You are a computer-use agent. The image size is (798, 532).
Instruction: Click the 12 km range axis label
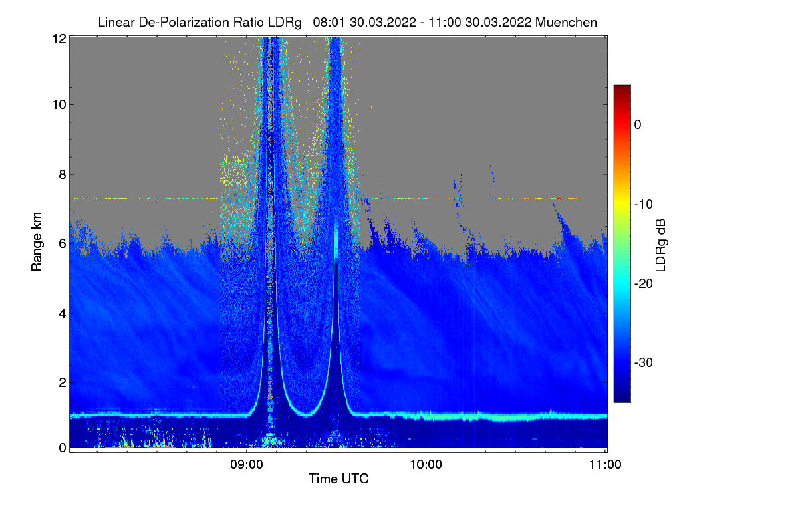[x=59, y=39]
